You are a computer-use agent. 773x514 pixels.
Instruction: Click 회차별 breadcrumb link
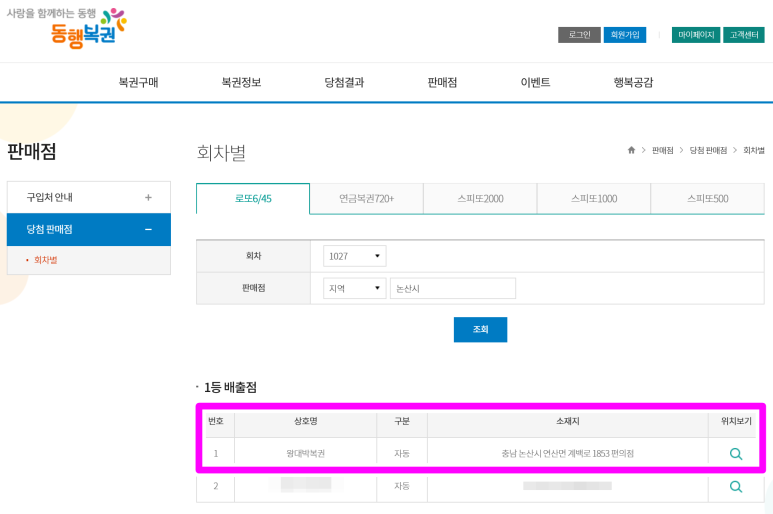(x=754, y=150)
